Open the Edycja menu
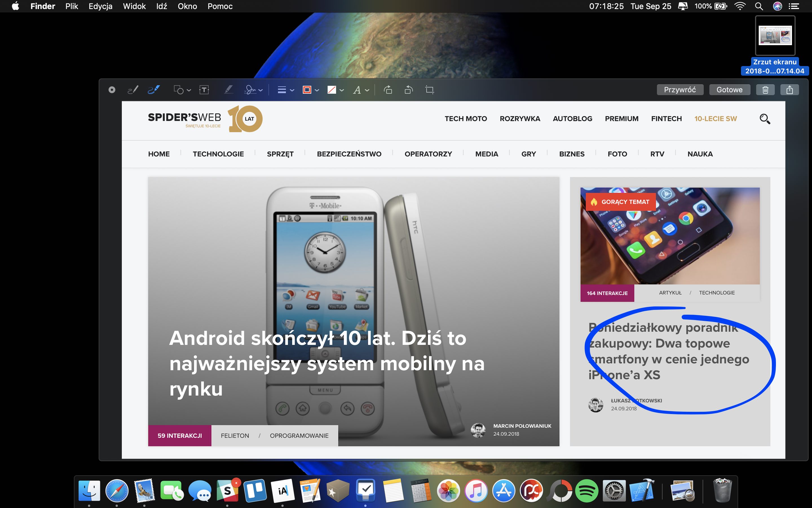Viewport: 812px width, 508px height. pos(100,6)
